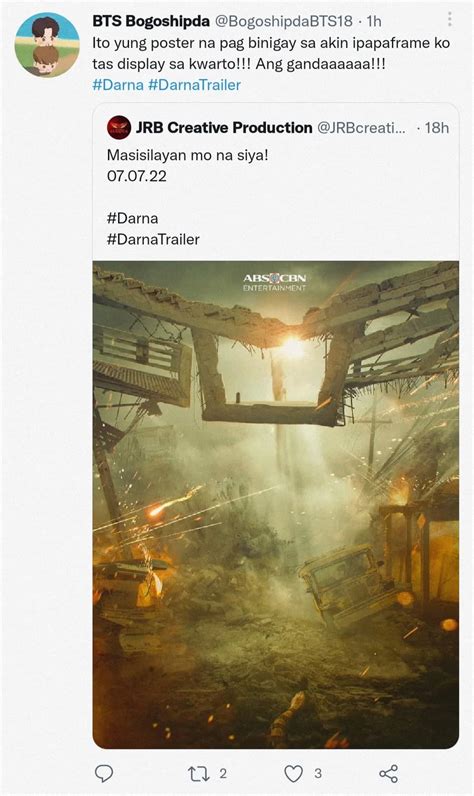Click the ABS-CBN Entertainment logo on the poster
This screenshot has width=474, height=796.
[275, 282]
